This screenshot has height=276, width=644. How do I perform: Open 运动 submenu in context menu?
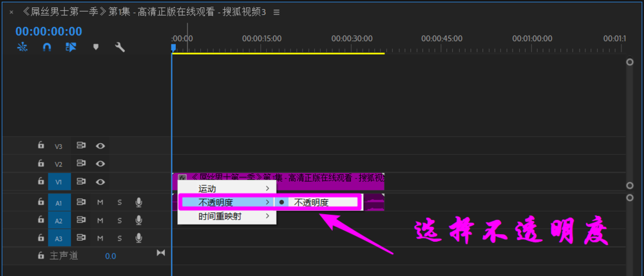[x=227, y=188]
